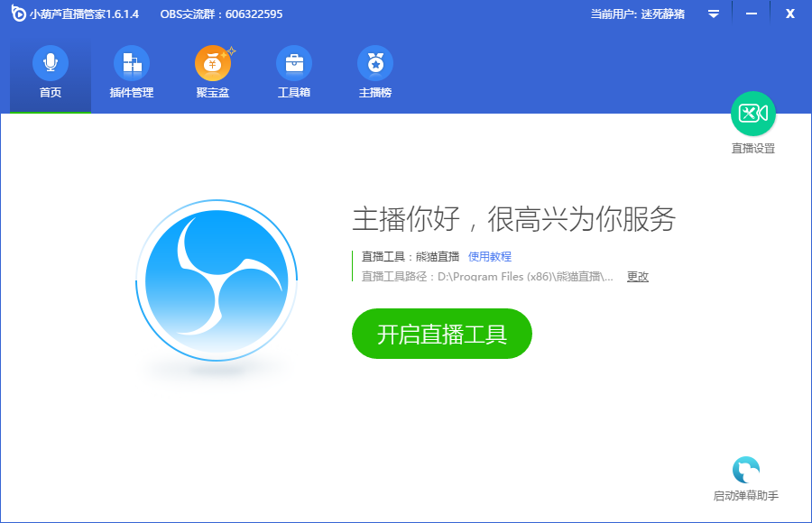Click the large OBS logo graphic

tap(217, 279)
